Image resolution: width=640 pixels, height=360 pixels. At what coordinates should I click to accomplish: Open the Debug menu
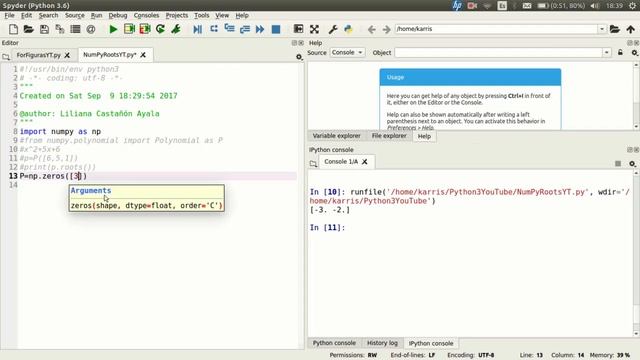pos(118,15)
